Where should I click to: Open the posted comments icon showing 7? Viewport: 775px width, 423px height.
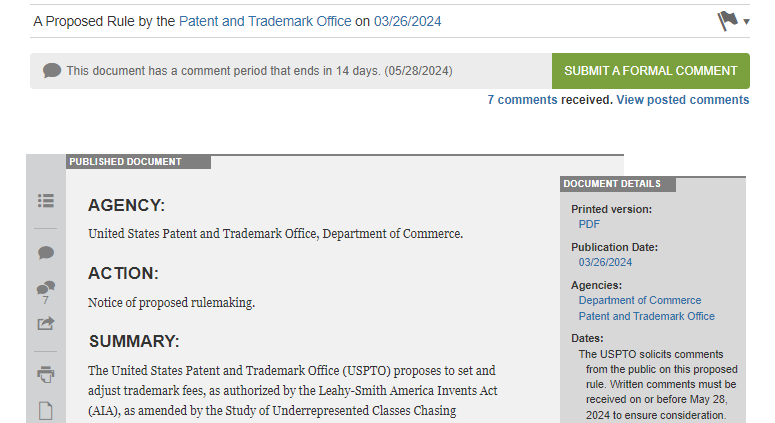point(45,293)
